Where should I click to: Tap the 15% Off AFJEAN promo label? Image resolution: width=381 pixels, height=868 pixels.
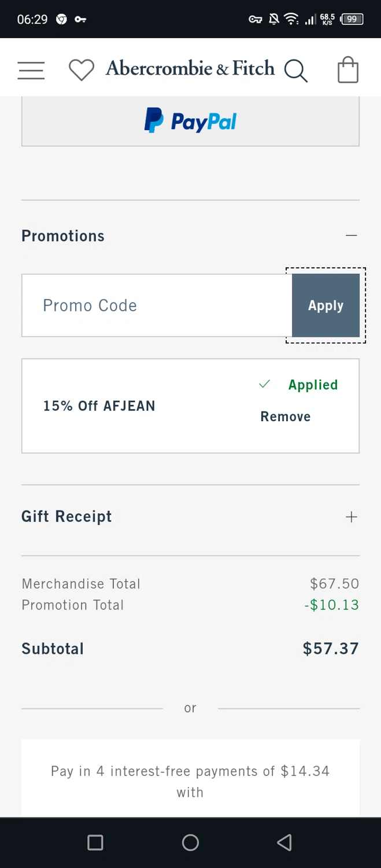[x=99, y=406]
